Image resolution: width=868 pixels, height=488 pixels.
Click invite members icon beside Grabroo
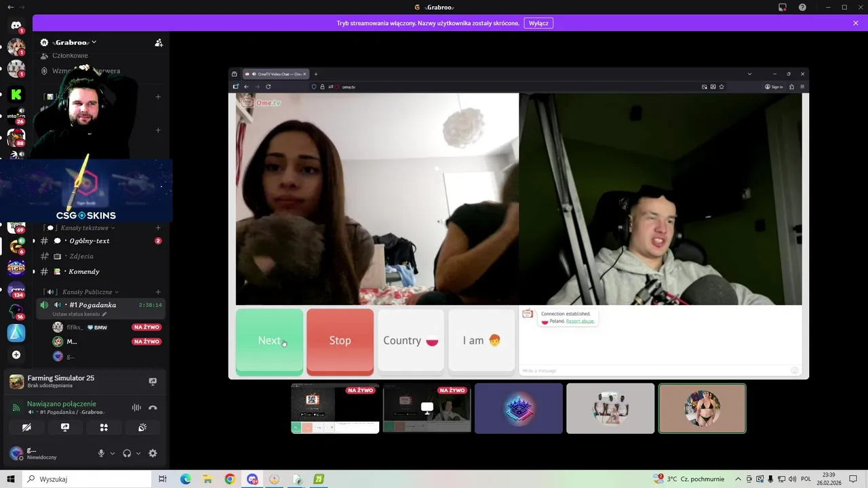tap(159, 43)
